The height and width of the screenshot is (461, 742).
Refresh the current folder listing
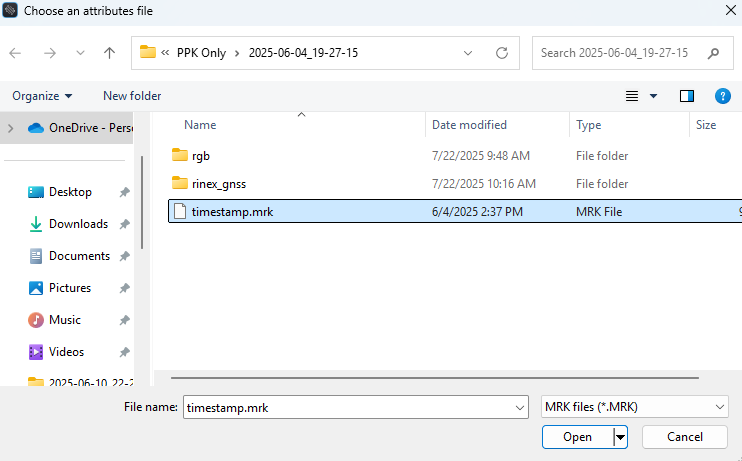502,53
